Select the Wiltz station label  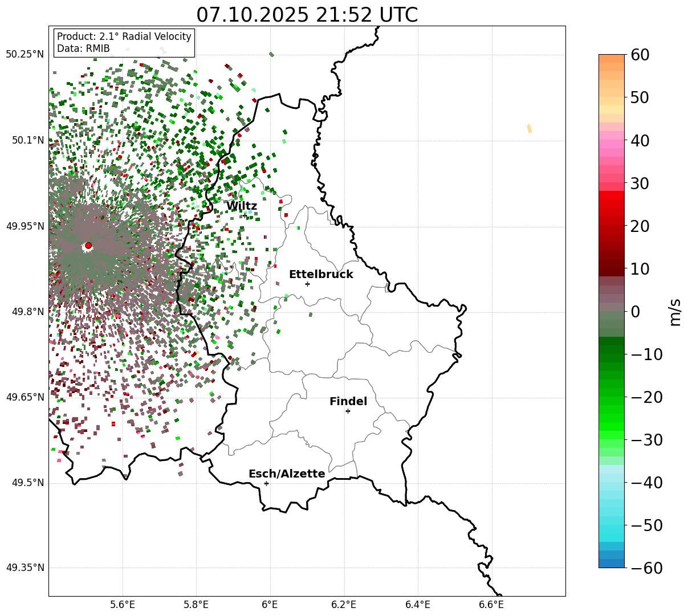click(242, 206)
